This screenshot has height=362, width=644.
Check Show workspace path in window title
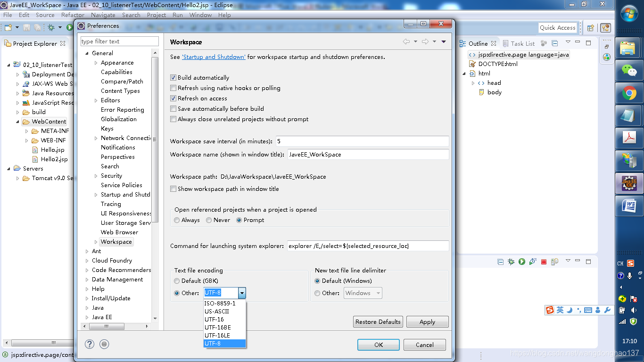point(173,189)
